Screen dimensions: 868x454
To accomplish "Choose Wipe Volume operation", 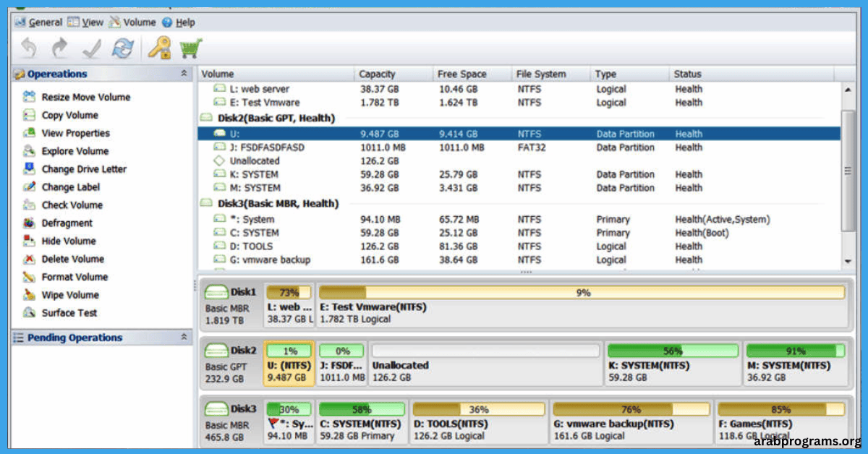I will click(x=61, y=295).
